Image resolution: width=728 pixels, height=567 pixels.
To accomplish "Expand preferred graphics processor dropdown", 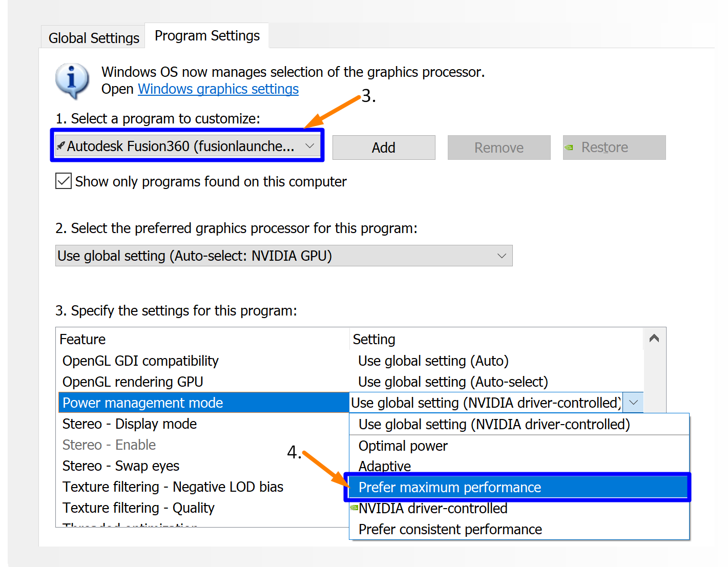I will pos(502,256).
